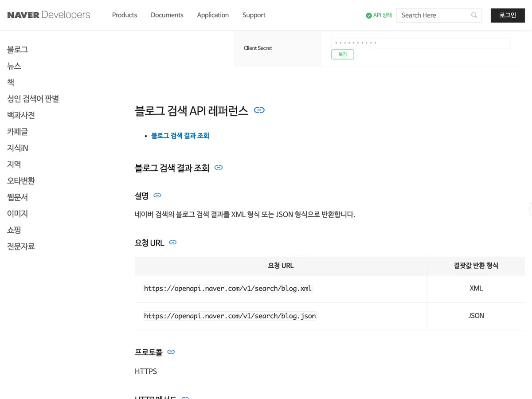Click the green API status check icon

(368, 16)
